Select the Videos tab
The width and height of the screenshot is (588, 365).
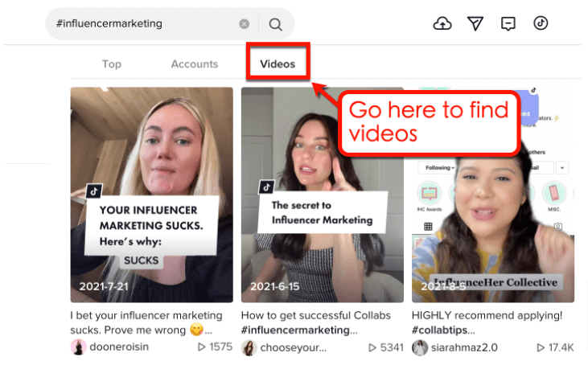tap(278, 64)
